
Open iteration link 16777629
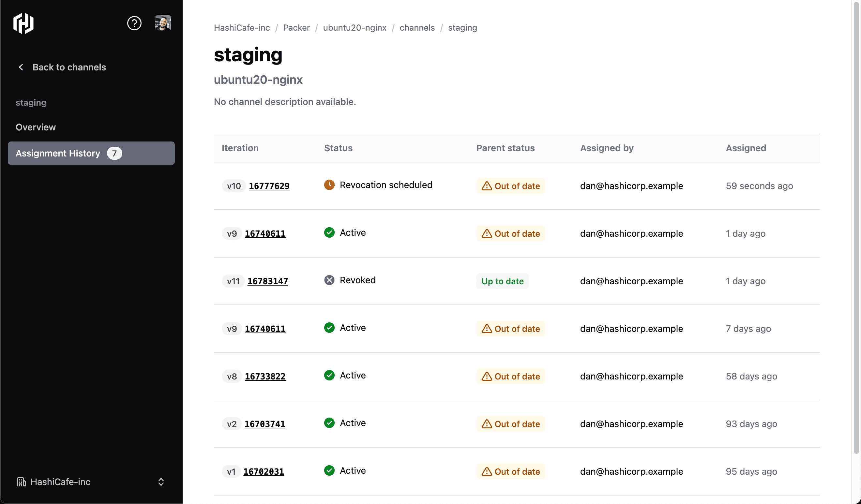pos(269,186)
